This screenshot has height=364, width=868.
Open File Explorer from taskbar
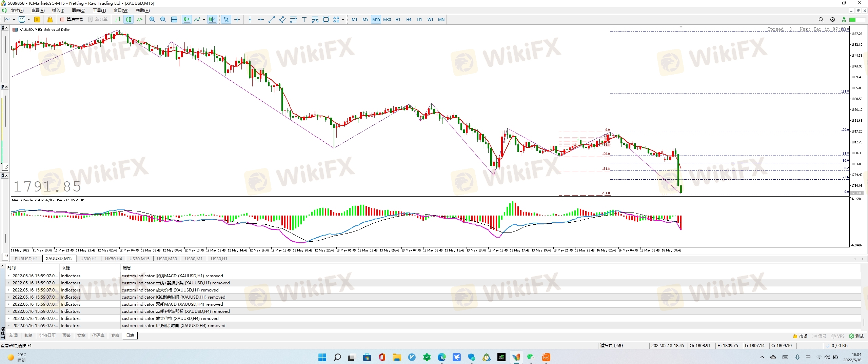pyautogui.click(x=397, y=357)
